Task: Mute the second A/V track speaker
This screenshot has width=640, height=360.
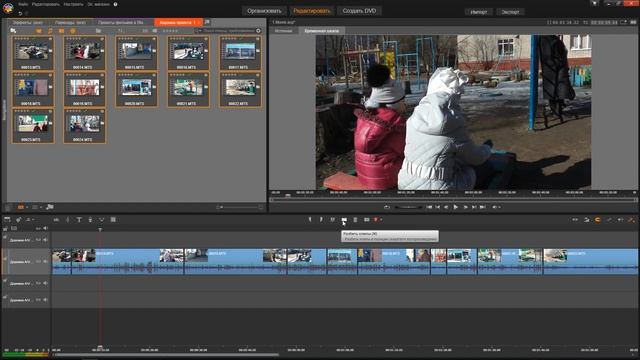Action: pyautogui.click(x=45, y=261)
